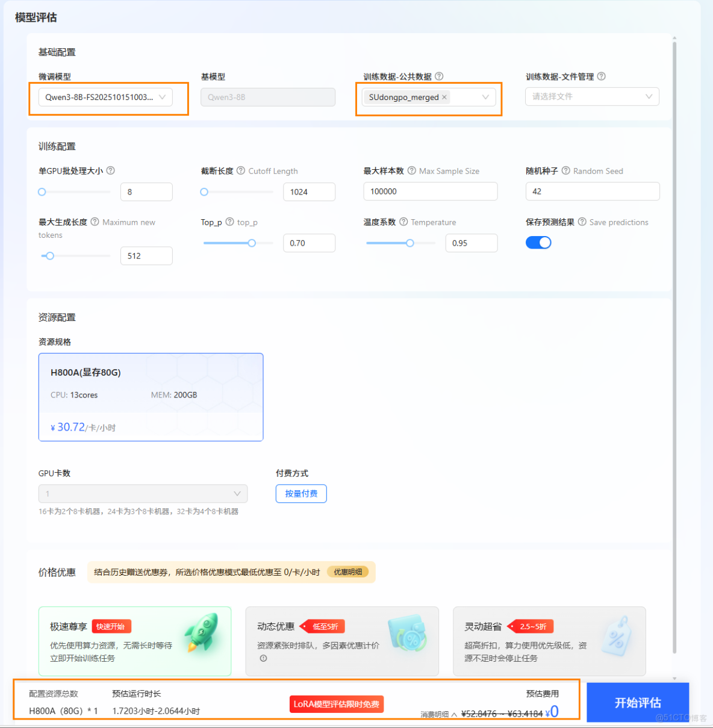Open the 优惠明细 details
The height and width of the screenshot is (728, 713).
[x=348, y=571]
